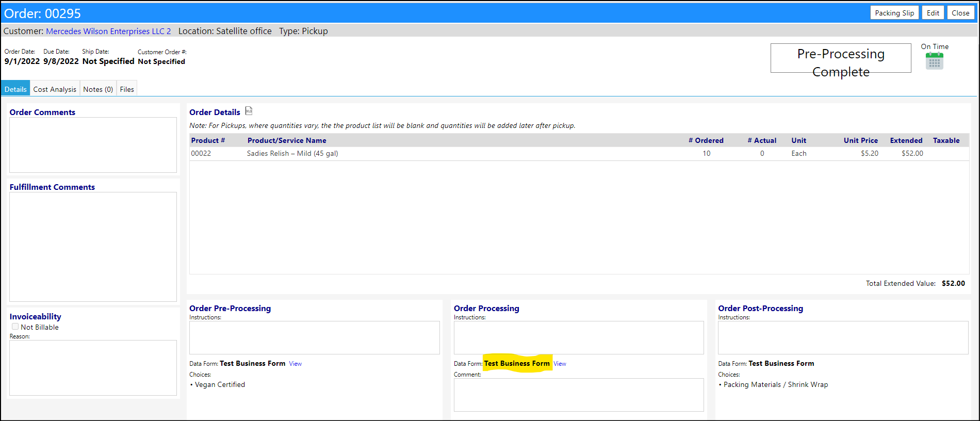Click the Taxable column header
Screen dimensions: 980x421
946,140
